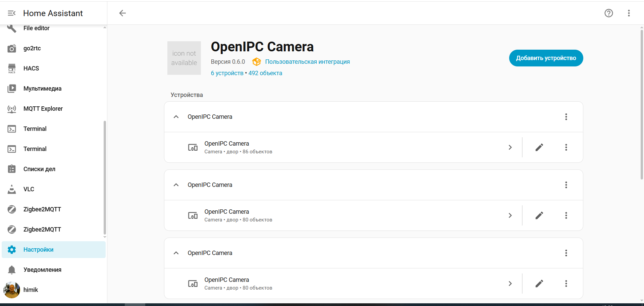Open Уведомления notifications panel
Image resolution: width=644 pixels, height=306 pixels.
[42, 270]
